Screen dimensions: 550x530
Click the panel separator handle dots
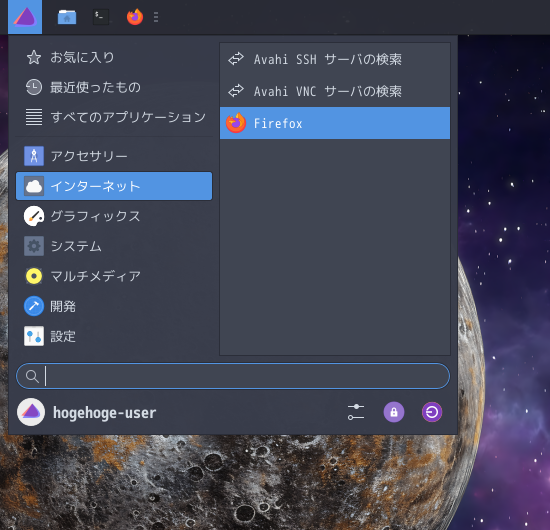(x=156, y=17)
